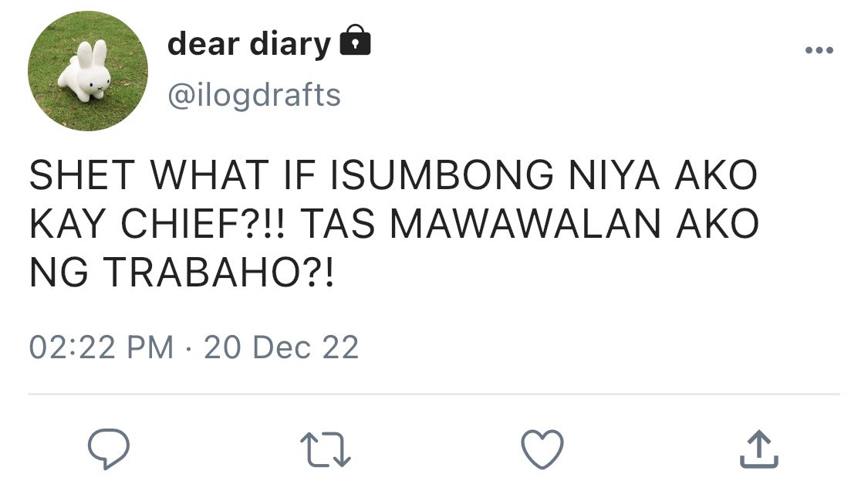Retweet this post using the arrows icon
This screenshot has width=868, height=498.
pos(326,450)
